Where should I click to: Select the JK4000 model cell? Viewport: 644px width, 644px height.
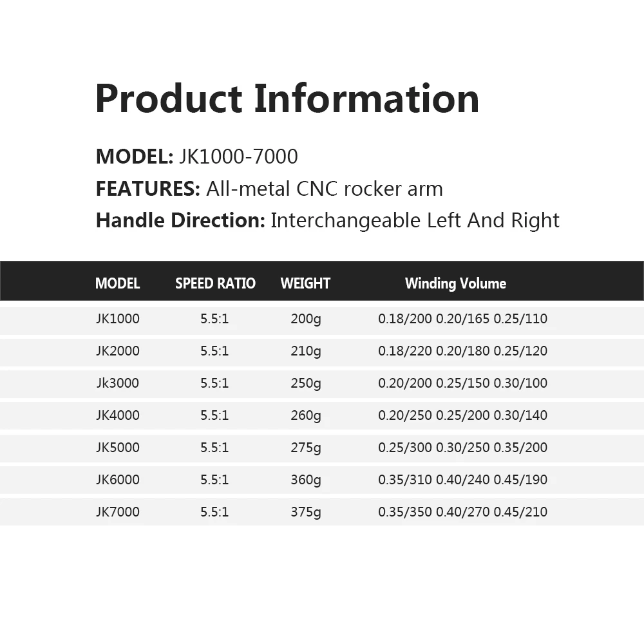pos(118,415)
